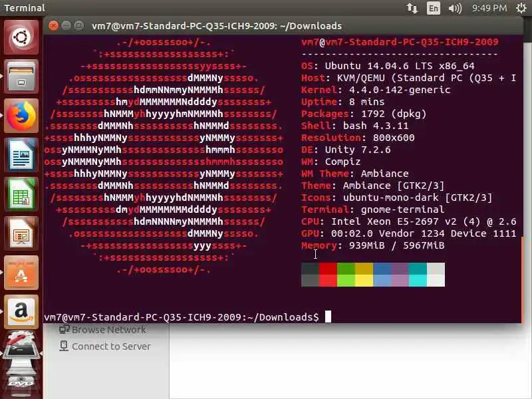
Task: Close the terminal window
Action: (53, 26)
